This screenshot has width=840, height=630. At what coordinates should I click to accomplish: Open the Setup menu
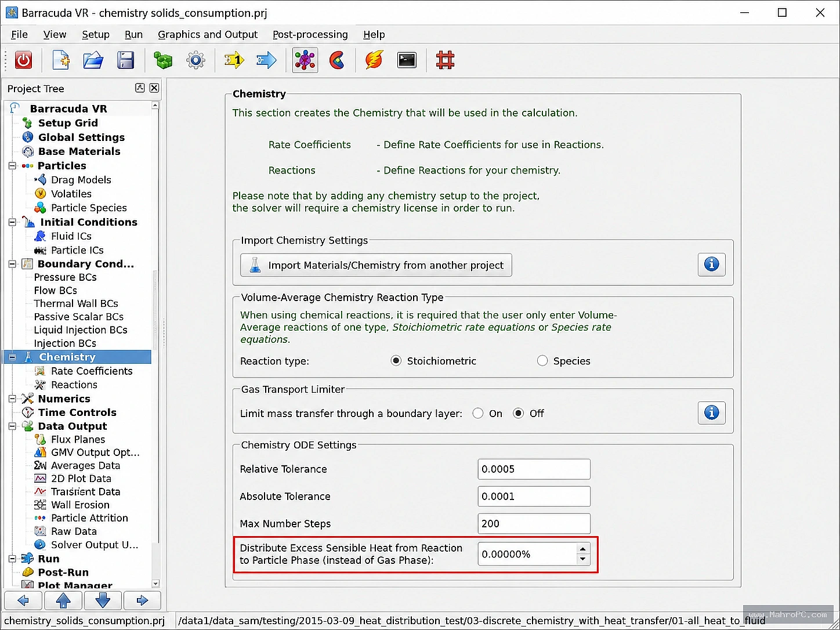click(x=96, y=34)
